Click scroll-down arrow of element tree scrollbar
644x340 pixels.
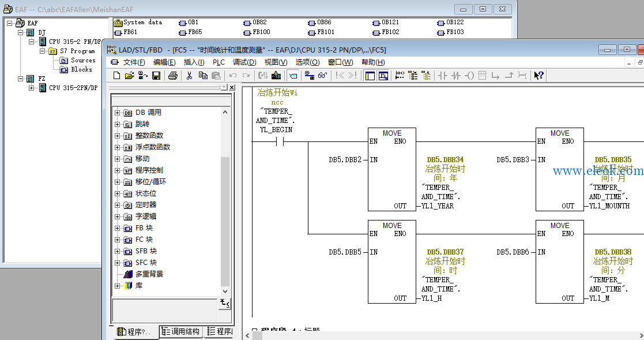coord(225,292)
